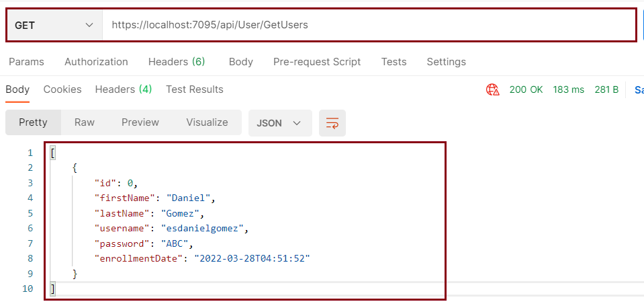View the Test Results tab

click(195, 89)
